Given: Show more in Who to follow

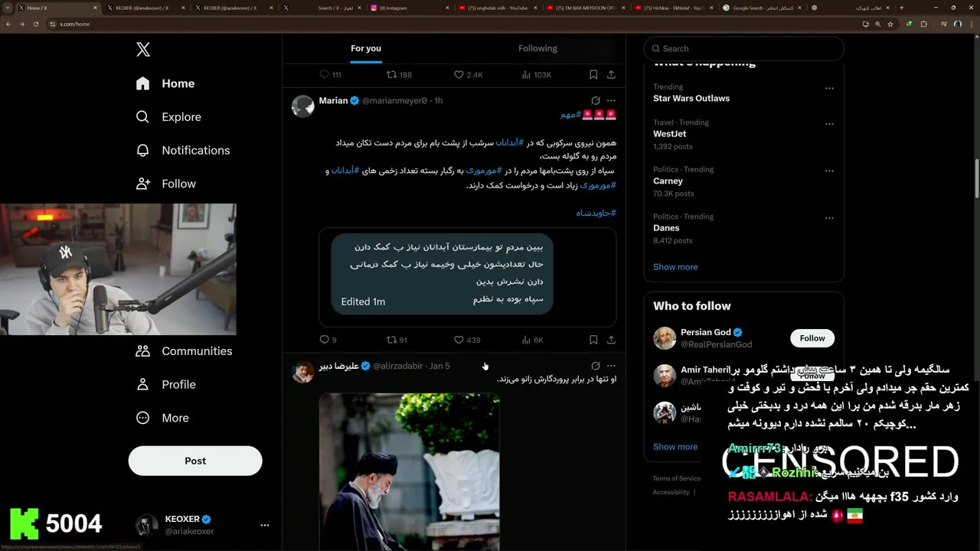Looking at the screenshot, I should point(675,447).
